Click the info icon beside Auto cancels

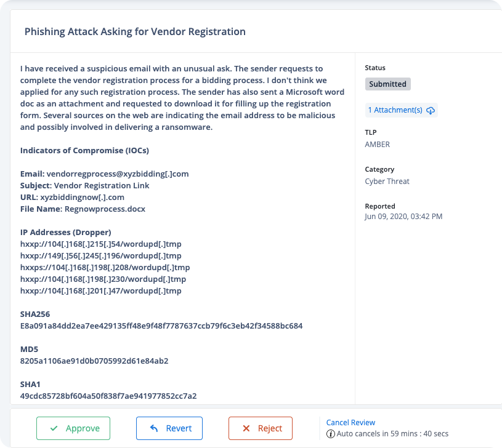tap(330, 434)
